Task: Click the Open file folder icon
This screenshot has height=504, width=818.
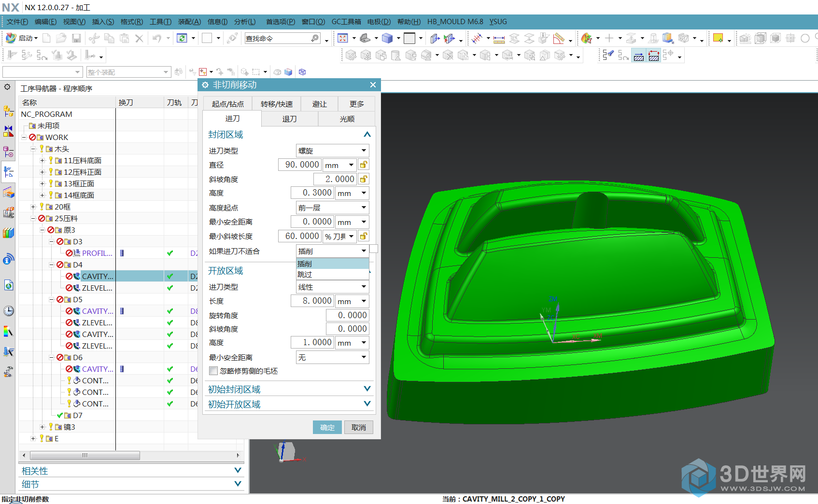Action: pos(61,38)
